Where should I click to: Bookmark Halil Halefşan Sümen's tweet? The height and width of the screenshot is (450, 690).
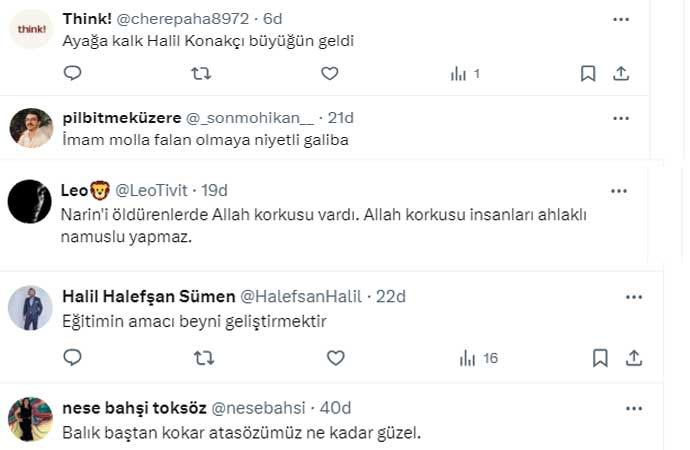pyautogui.click(x=600, y=358)
